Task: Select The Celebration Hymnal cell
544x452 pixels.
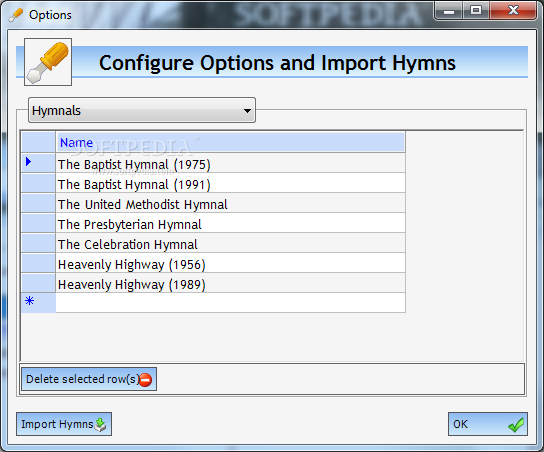Action: (x=230, y=243)
